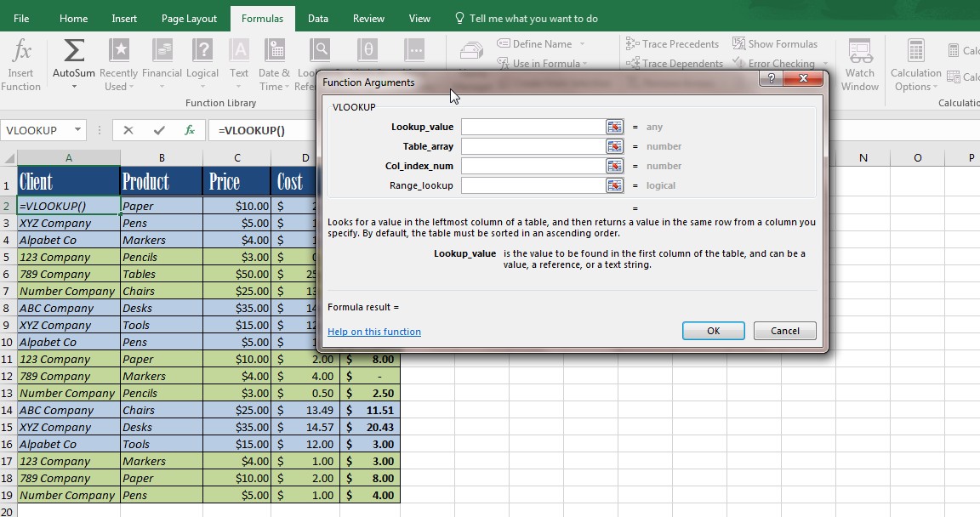This screenshot has width=980, height=517.
Task: Click the Tell me lightbulb search box
Action: (527, 19)
